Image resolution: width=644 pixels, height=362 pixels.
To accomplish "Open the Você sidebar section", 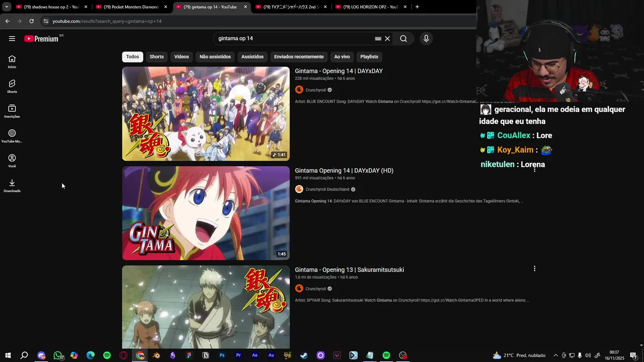I will click(x=12, y=161).
